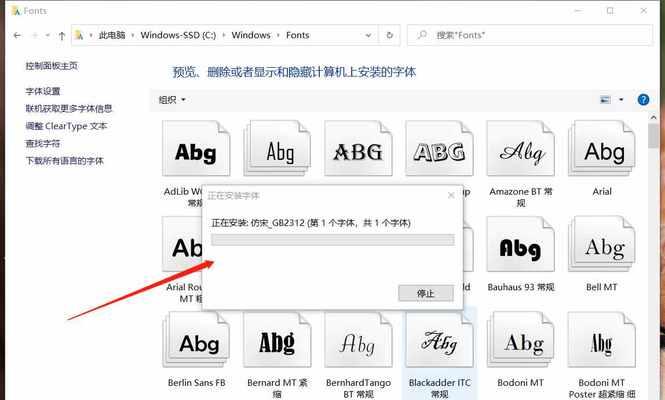
Task: Open the Bauhaus 93 font icon
Action: point(520,244)
